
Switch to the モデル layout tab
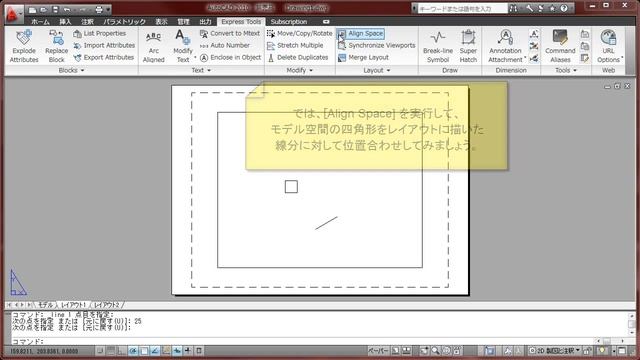[x=45, y=305]
